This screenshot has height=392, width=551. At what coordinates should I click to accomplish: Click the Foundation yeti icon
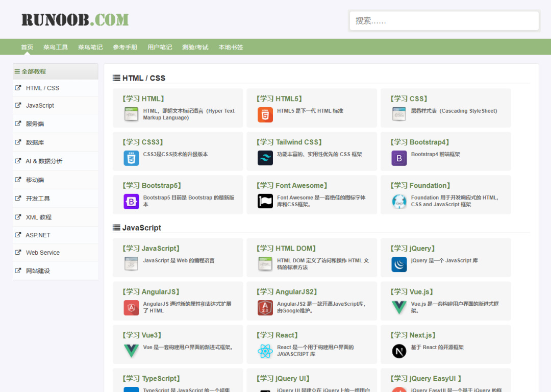pos(399,202)
